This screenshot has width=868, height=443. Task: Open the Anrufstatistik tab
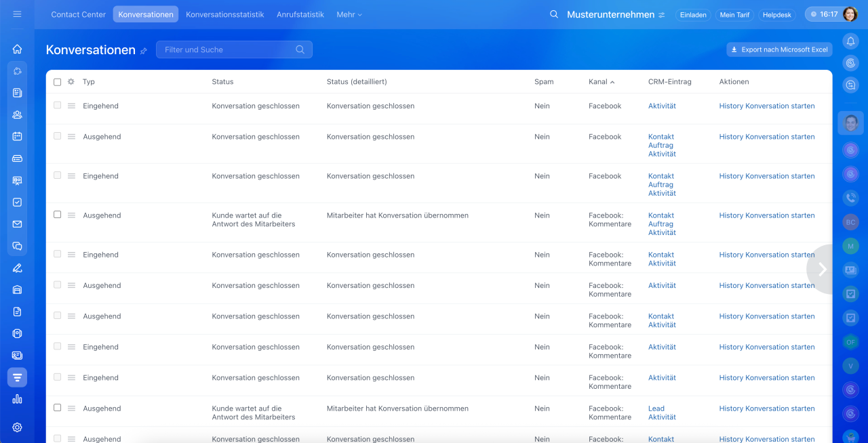tap(300, 14)
